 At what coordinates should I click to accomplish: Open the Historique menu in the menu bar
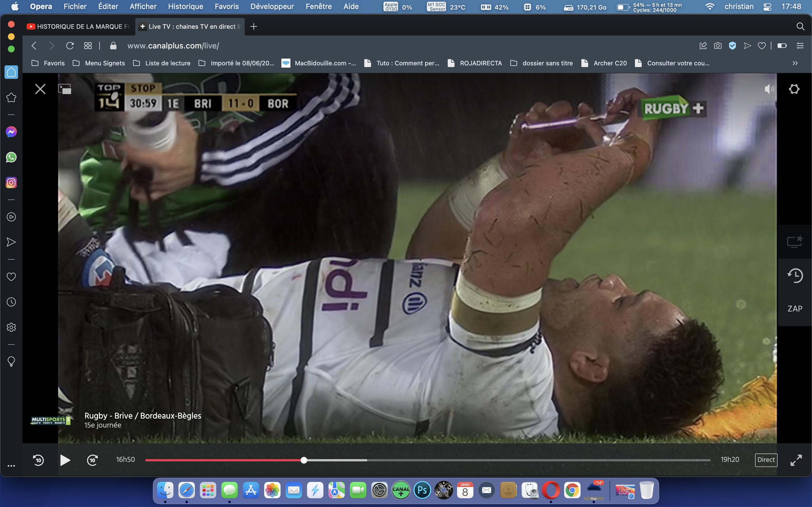[185, 6]
